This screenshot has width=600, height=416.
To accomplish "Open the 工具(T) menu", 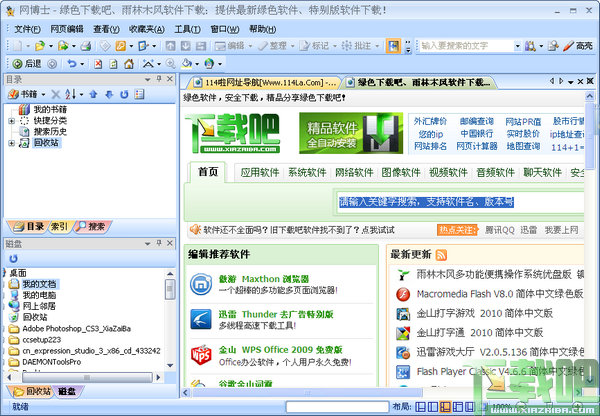I will pos(187,29).
